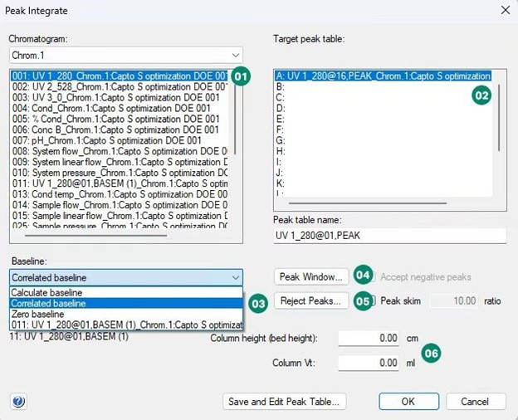This screenshot has height=420, width=518.
Task: Select curve 002: UV 2_528 in list
Action: (x=116, y=86)
